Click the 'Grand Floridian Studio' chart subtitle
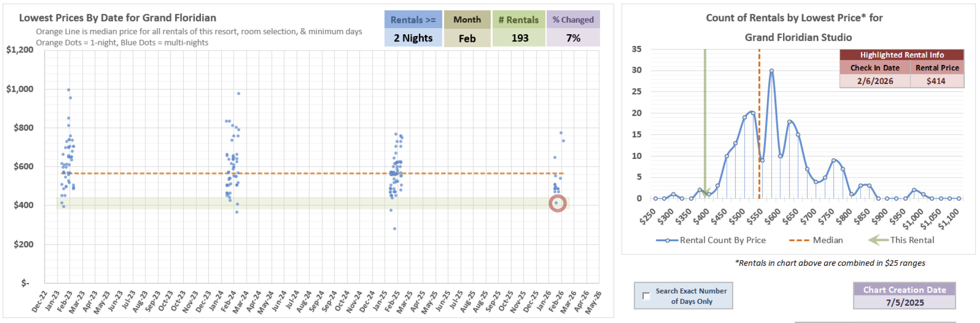Image resolution: width=980 pixels, height=323 pixels. (x=798, y=38)
